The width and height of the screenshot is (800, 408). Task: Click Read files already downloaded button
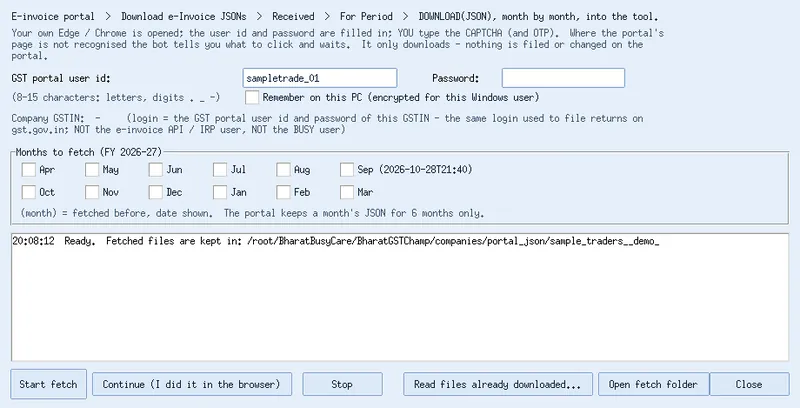click(498, 384)
